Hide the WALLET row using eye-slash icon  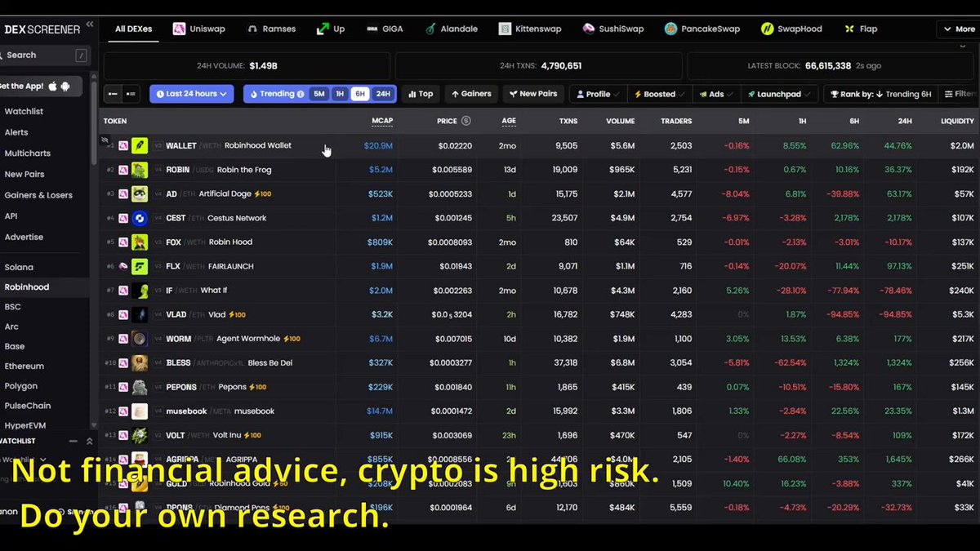(105, 140)
